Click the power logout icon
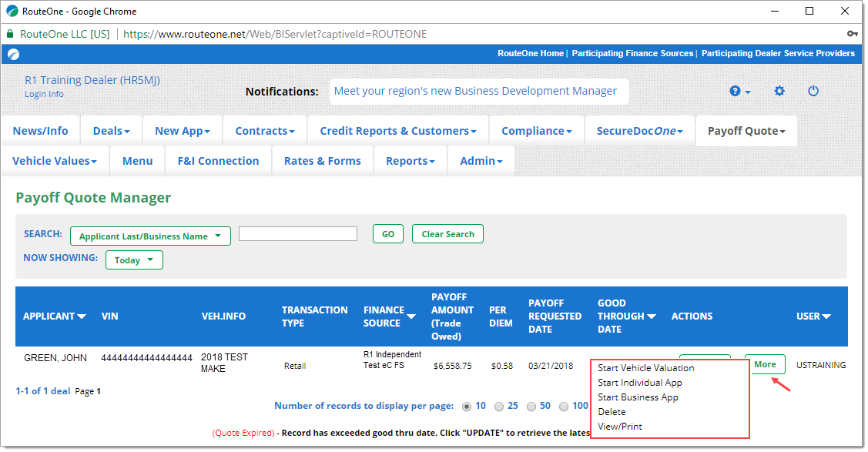The image size is (868, 452). 813,91
